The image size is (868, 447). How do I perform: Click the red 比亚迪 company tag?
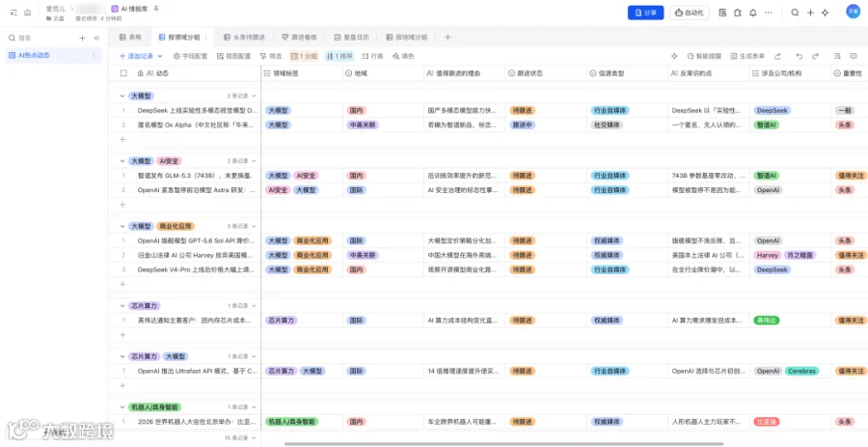pyautogui.click(x=766, y=422)
